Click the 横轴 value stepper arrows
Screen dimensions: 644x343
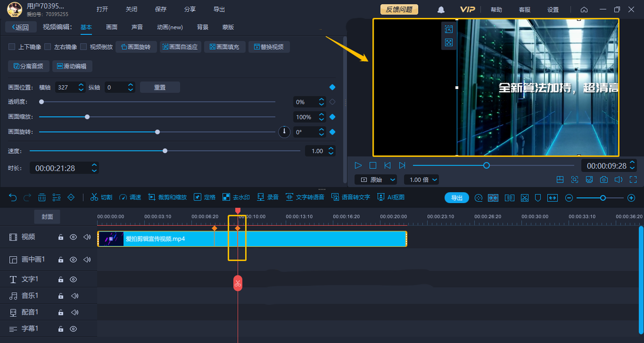pyautogui.click(x=81, y=87)
